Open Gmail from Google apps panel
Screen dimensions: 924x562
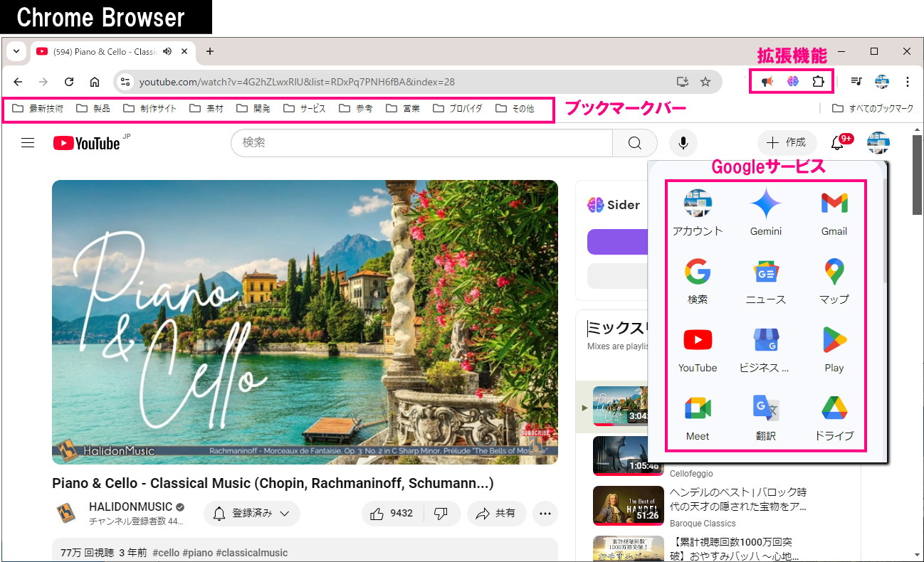(834, 212)
